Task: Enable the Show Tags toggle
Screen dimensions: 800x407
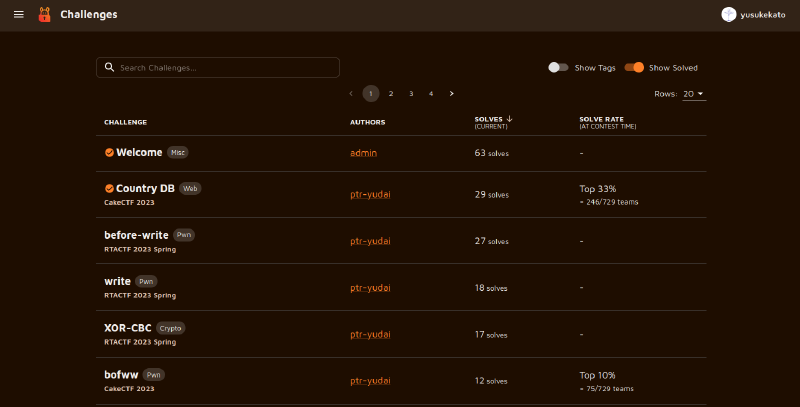Action: click(x=558, y=68)
